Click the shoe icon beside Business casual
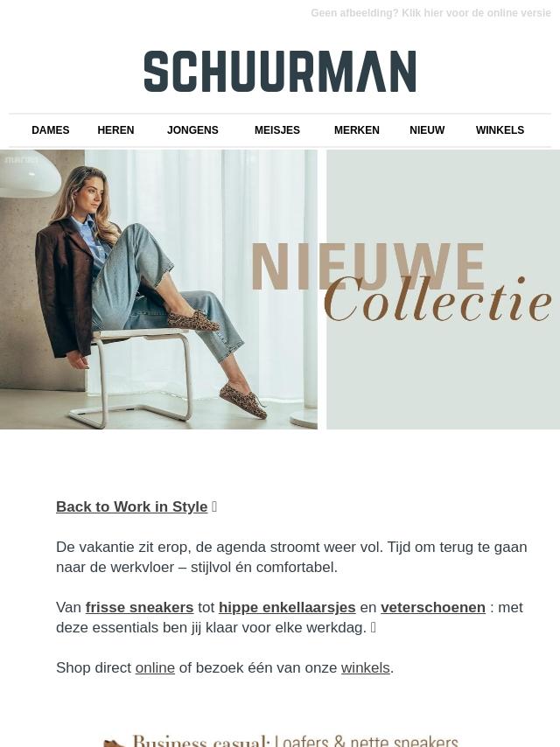Image resolution: width=560 pixels, height=747 pixels. (x=115, y=744)
